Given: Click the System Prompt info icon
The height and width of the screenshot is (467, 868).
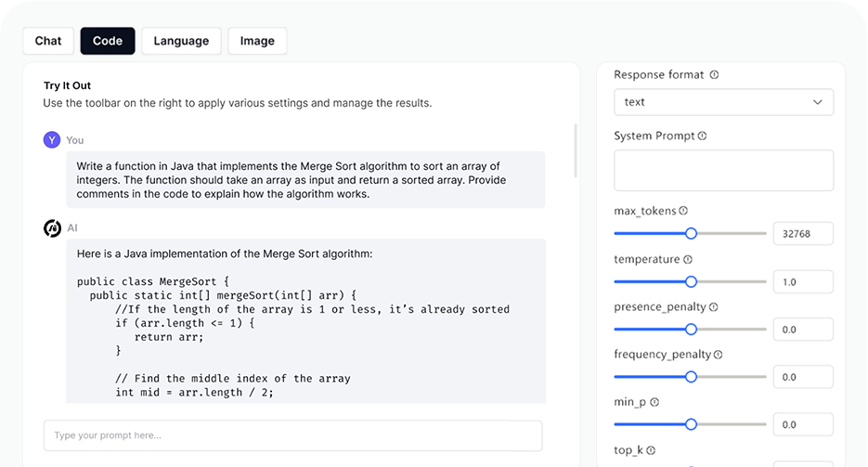Looking at the screenshot, I should point(702,136).
